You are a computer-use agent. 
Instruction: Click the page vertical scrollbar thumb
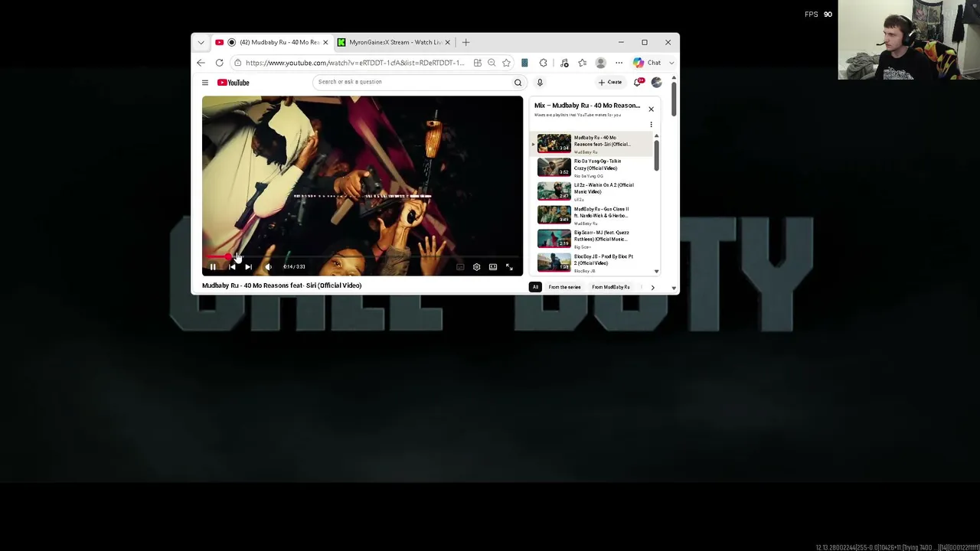(674, 99)
